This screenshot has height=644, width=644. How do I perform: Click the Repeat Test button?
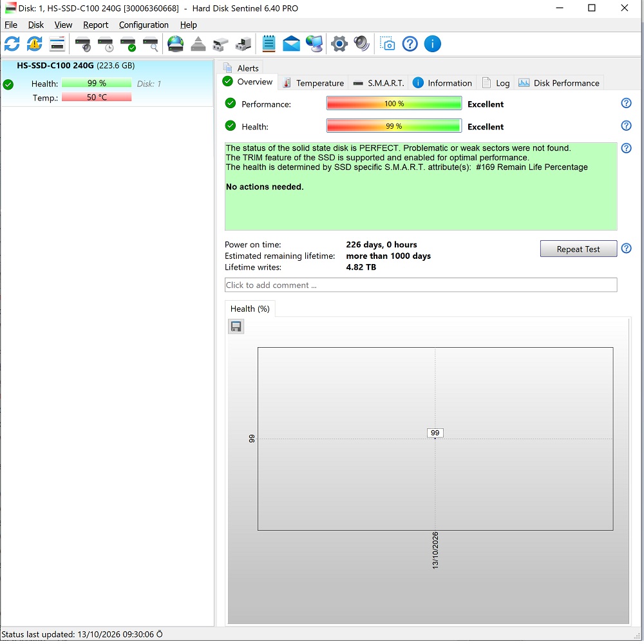(x=578, y=249)
